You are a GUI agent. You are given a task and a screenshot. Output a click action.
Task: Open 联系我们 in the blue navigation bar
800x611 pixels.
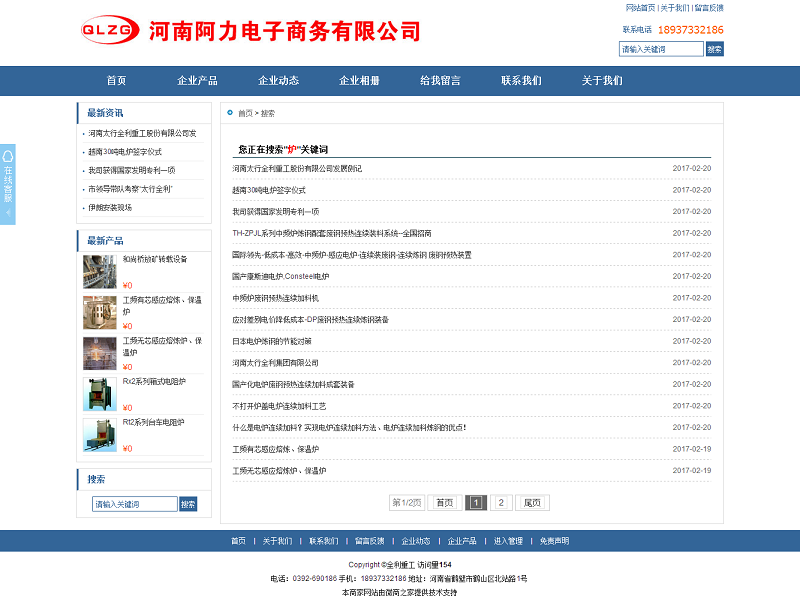(x=521, y=81)
